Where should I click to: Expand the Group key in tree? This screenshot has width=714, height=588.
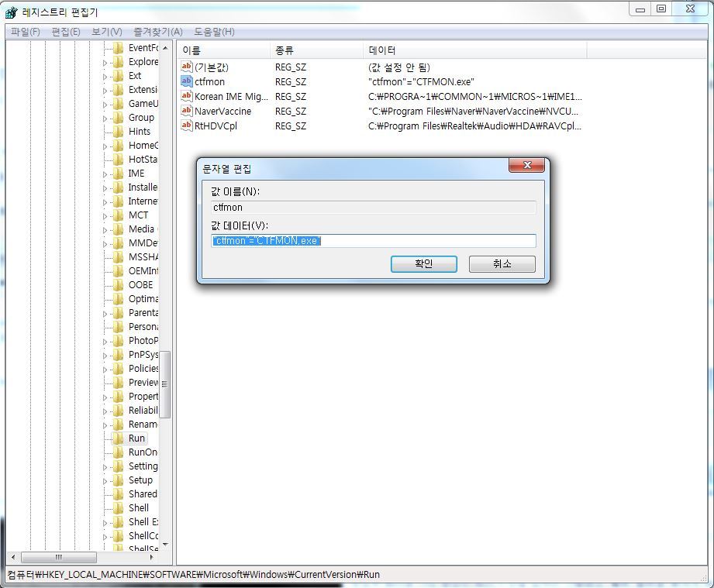[105, 118]
